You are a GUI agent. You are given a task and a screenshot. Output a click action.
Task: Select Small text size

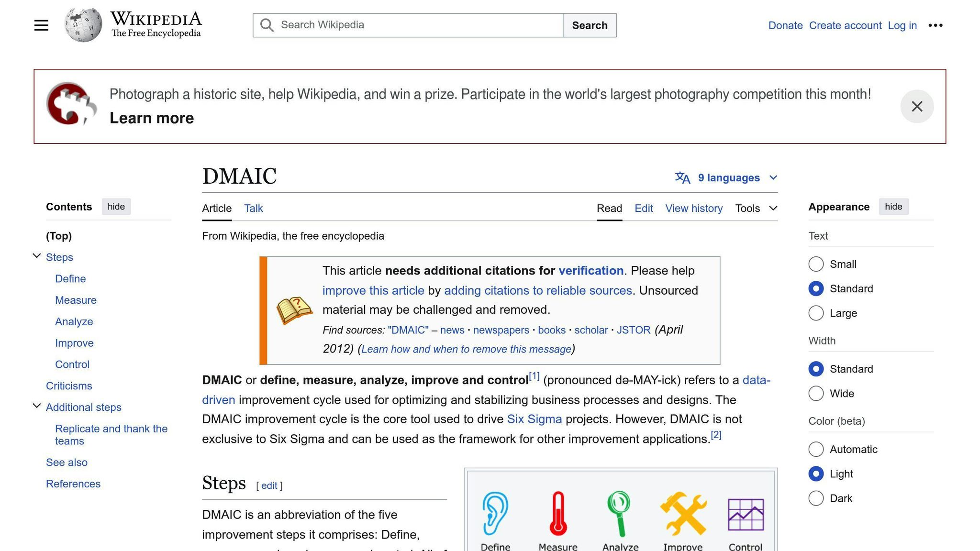pos(816,264)
